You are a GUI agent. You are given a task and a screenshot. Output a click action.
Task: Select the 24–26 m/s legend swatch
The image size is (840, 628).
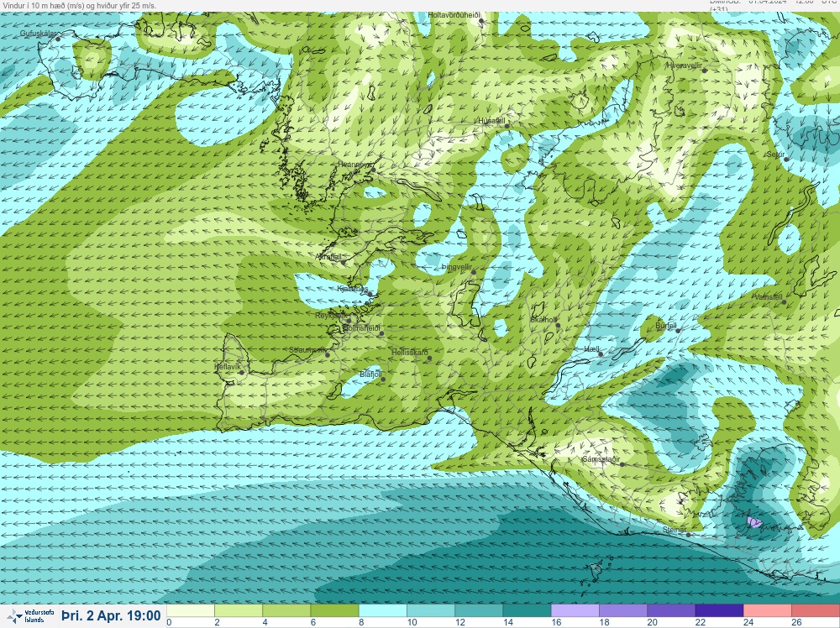[767, 610]
